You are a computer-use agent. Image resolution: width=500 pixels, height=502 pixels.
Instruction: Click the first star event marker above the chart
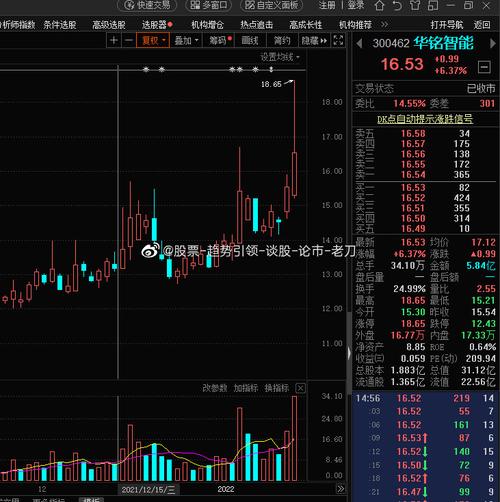tap(146, 70)
